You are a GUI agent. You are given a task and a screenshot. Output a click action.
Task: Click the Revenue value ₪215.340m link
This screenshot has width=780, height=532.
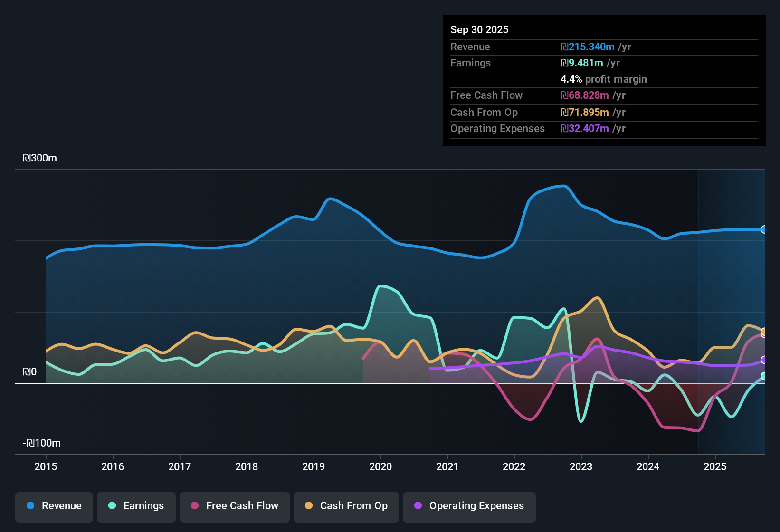pos(587,47)
